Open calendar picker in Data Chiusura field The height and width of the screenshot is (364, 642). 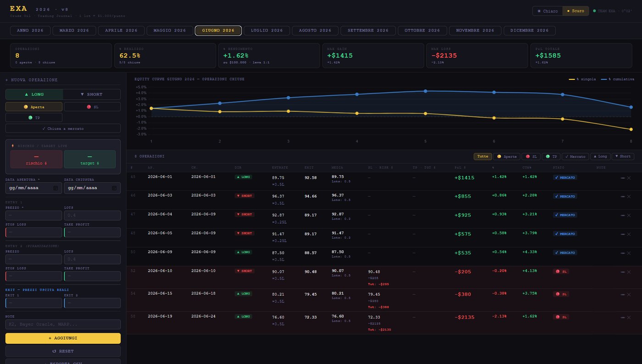click(114, 188)
